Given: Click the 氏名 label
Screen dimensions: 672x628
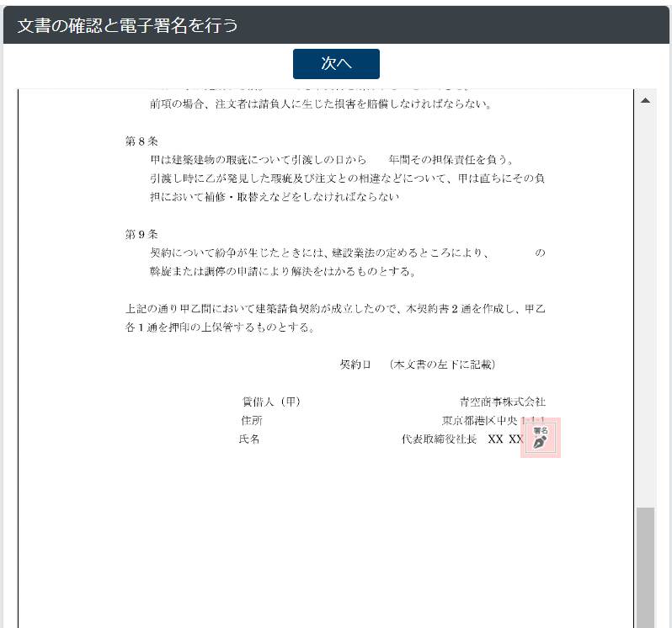Looking at the screenshot, I should (249, 439).
